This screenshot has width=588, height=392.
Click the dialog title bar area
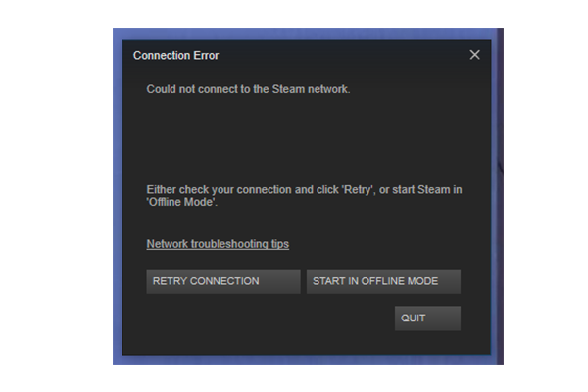(x=306, y=55)
